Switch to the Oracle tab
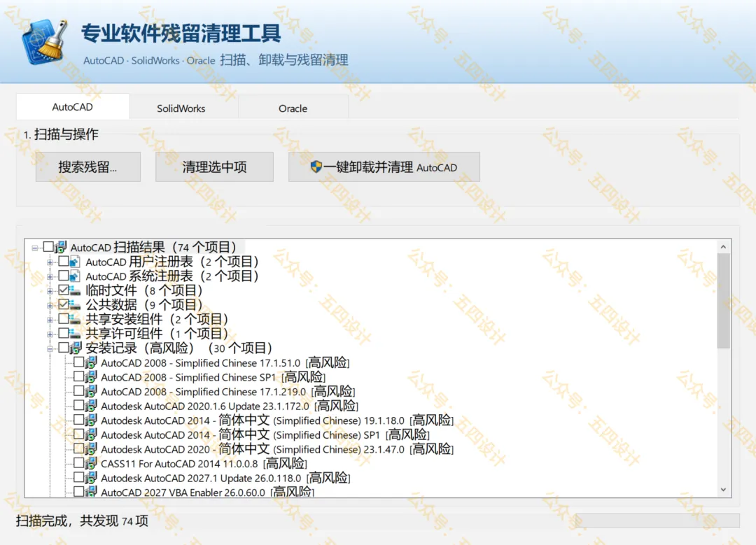 click(293, 108)
